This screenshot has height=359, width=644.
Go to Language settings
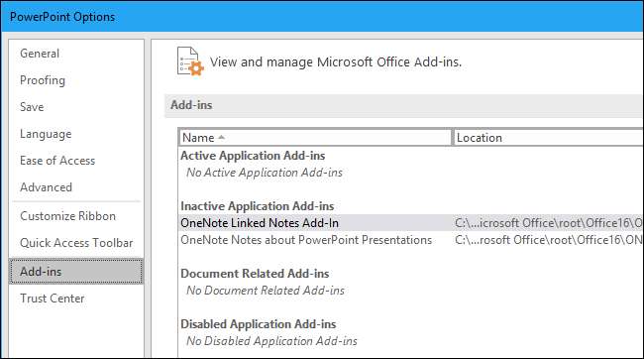coord(46,134)
